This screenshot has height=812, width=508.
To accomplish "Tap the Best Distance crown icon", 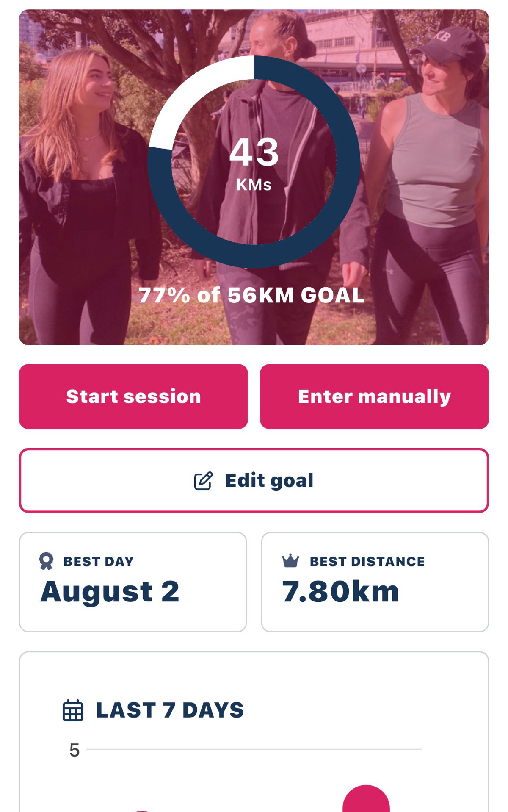I will tap(290, 561).
